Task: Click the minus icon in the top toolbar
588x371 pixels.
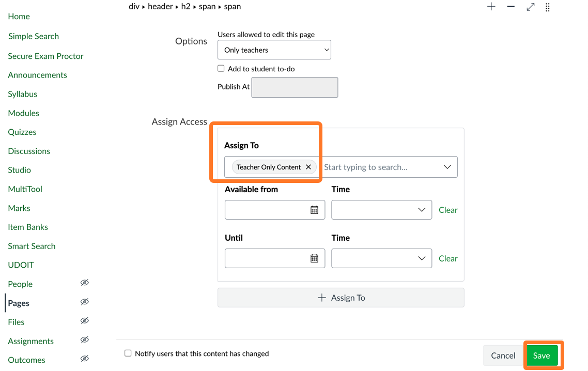Action: coord(510,7)
